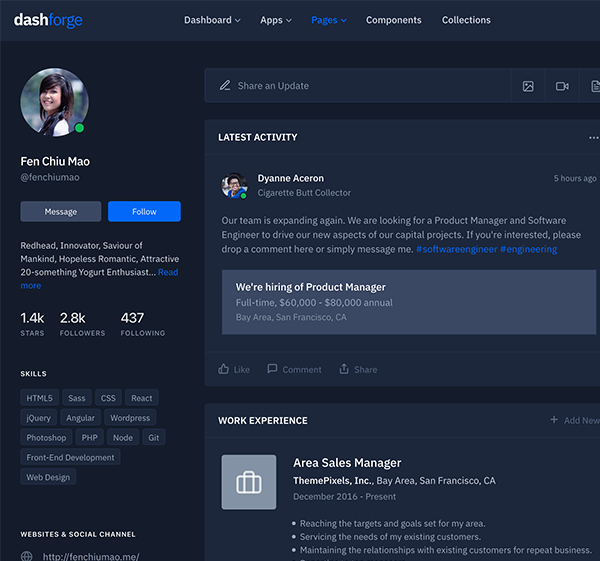This screenshot has height=561, width=600.
Task: Expand the Apps dropdown menu
Action: [275, 20]
